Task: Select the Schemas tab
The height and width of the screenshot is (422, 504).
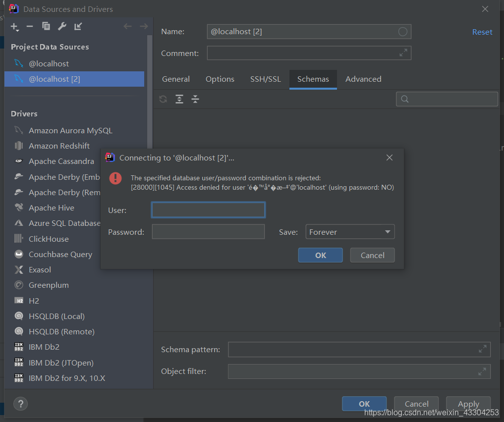Action: (313, 79)
